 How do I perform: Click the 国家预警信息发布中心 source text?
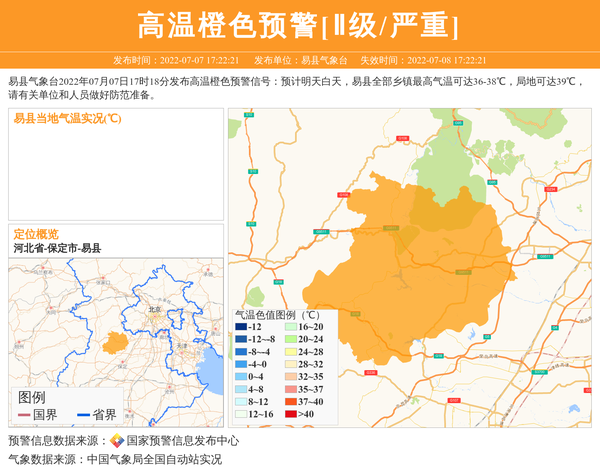pos(182,441)
